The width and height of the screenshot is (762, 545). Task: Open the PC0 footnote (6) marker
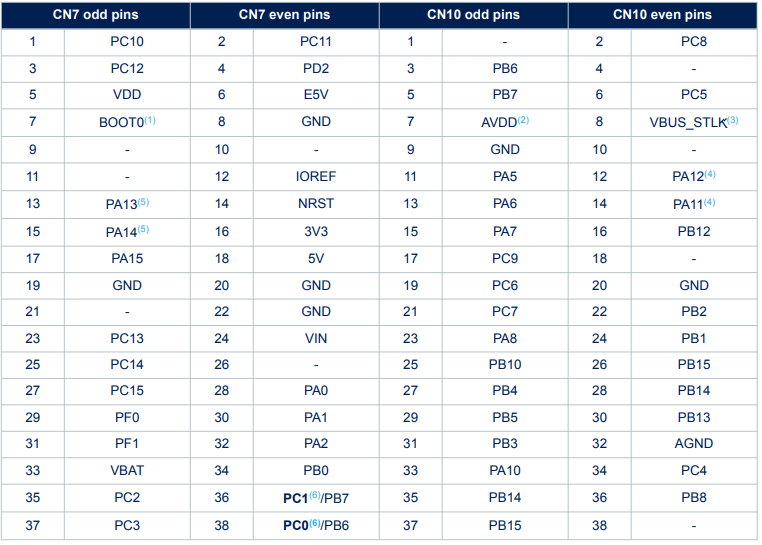point(315,523)
